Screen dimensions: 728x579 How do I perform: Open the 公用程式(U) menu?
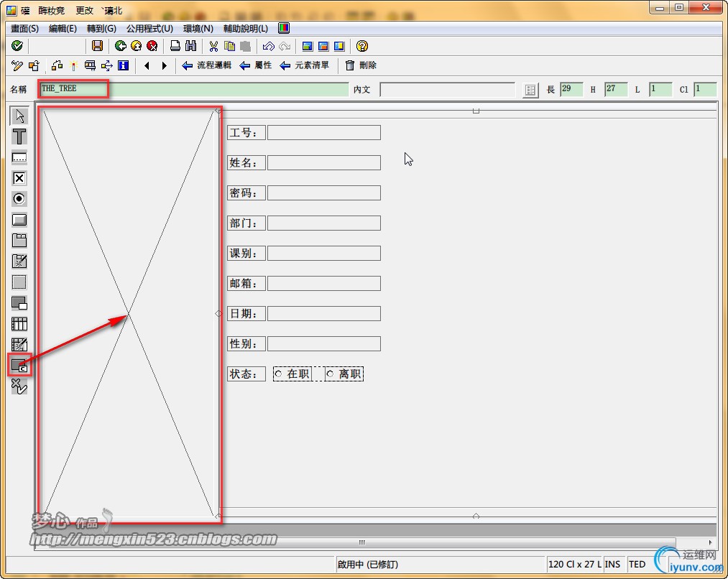coord(149,28)
